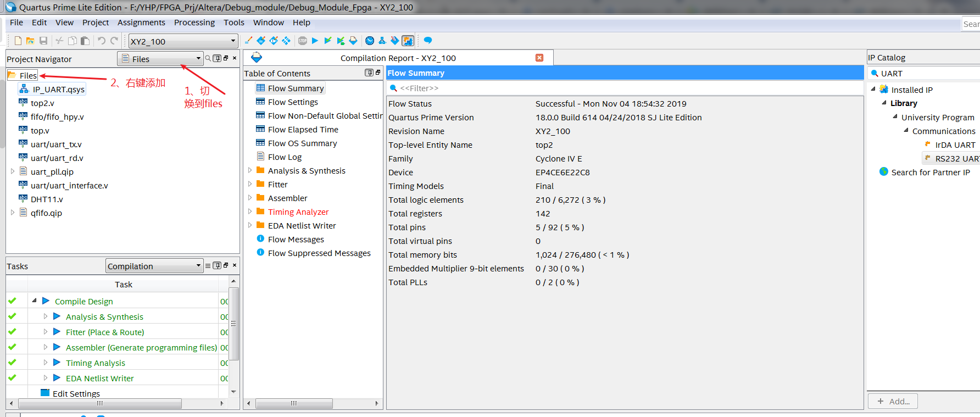Open the Compilation Report toolbar icon
This screenshot has width=980, height=417.
tap(353, 41)
